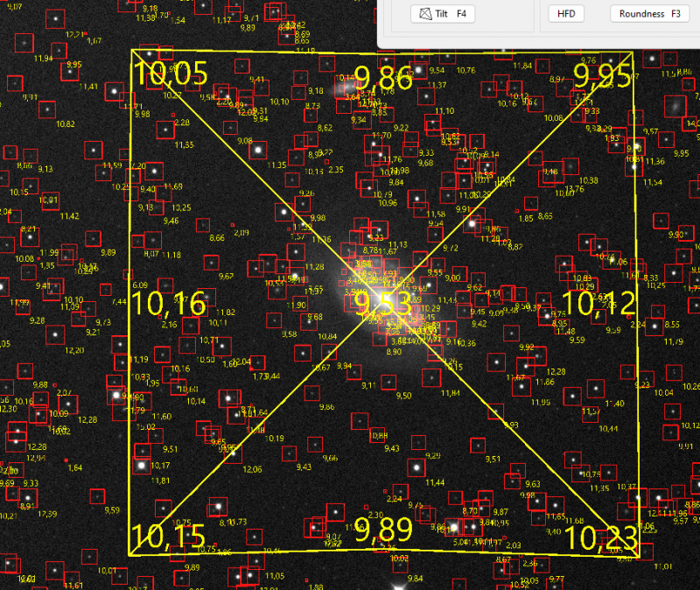Click the Tilt F4 button
700x590 pixels.
pyautogui.click(x=443, y=14)
